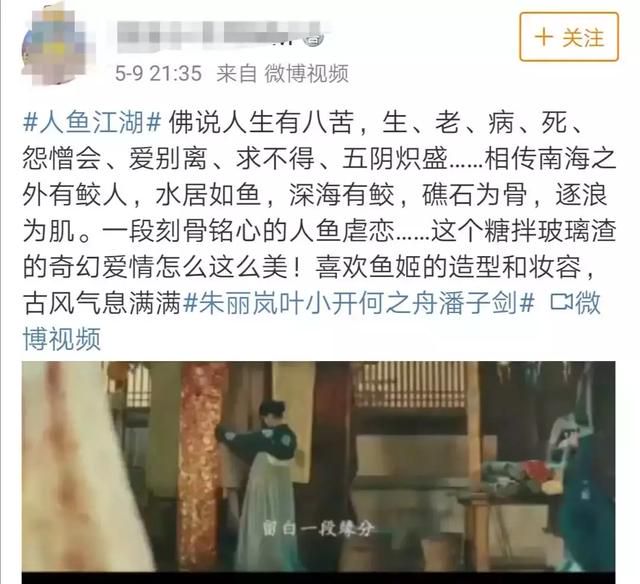Open the 微博视频 source label in header
Screen dimensions: 640x584
[x=306, y=74]
